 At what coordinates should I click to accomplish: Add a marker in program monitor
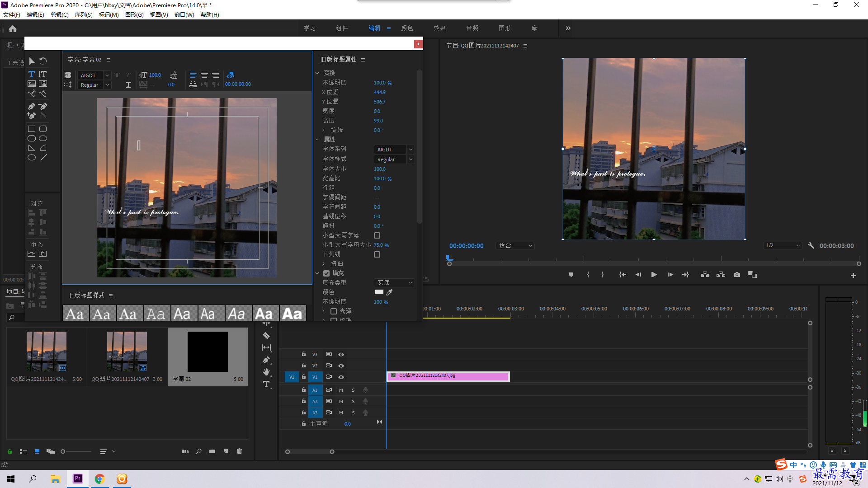571,275
